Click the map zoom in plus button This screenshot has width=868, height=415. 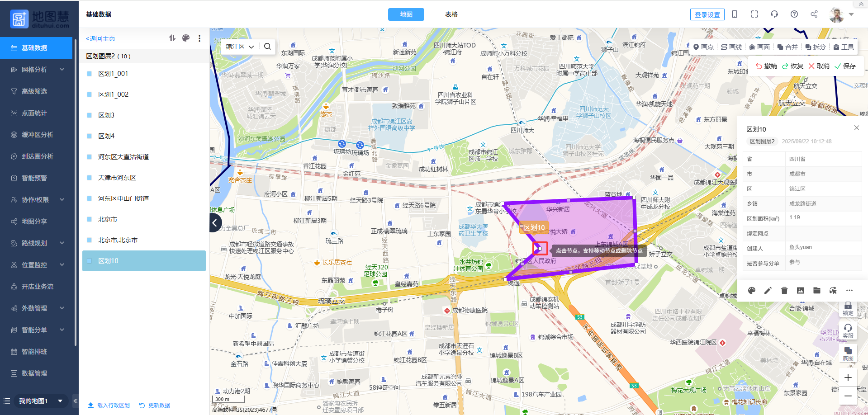pyautogui.click(x=848, y=377)
